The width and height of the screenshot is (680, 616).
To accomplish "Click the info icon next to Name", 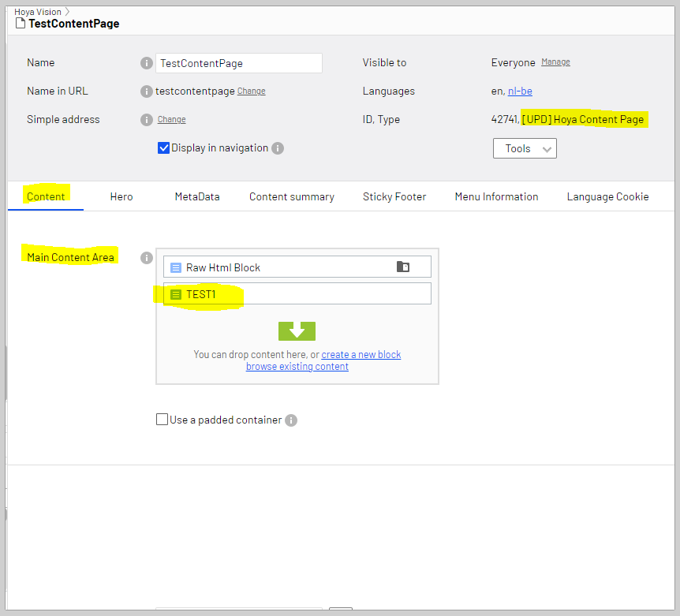I will [146, 63].
